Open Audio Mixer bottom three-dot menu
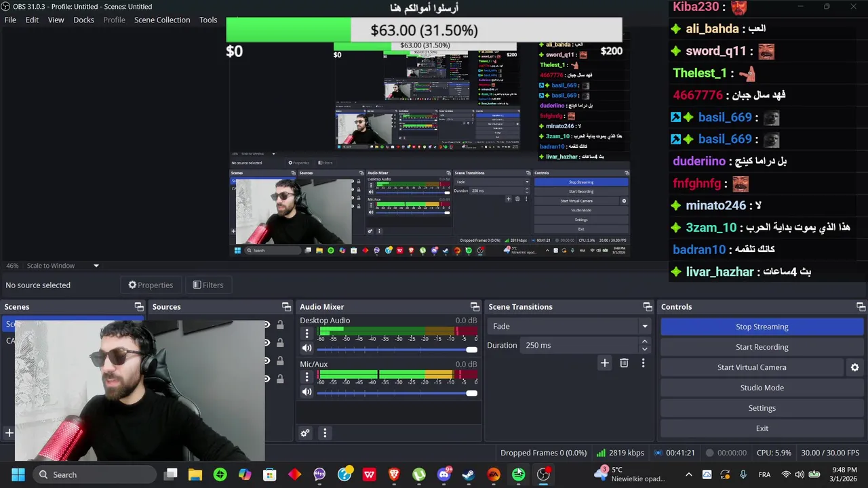Screen dimensions: 868x488 tap(325, 433)
